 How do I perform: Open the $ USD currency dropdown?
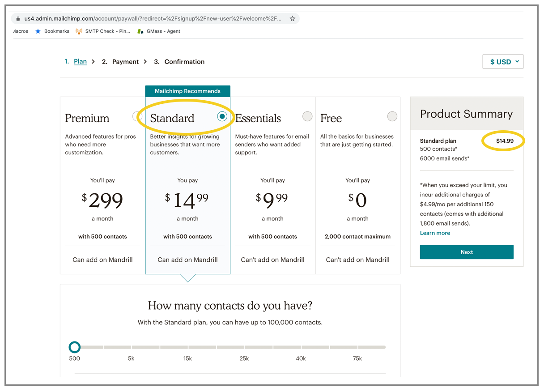503,62
